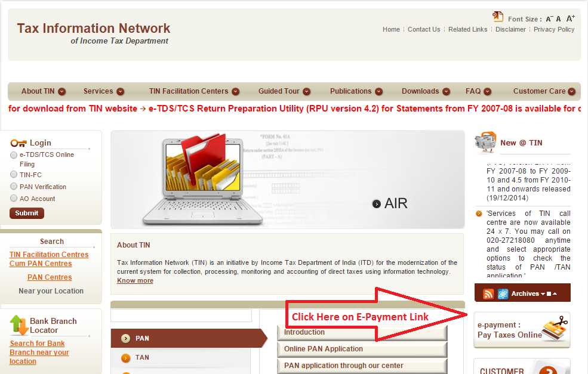Image resolution: width=588 pixels, height=374 pixels.
Task: Expand the Services menu arrow
Action: click(x=121, y=91)
